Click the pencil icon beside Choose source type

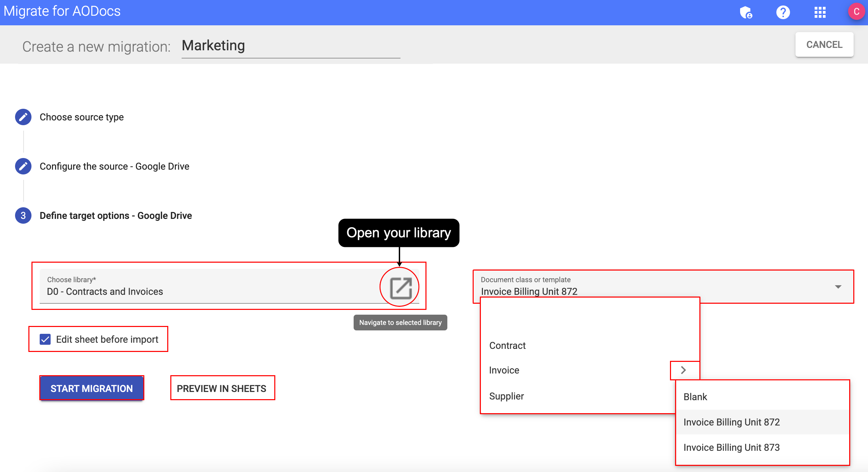tap(23, 117)
